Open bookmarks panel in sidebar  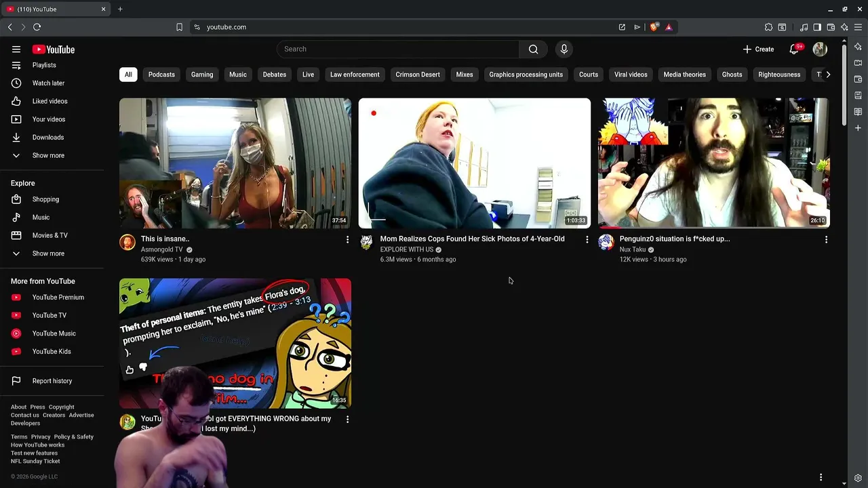858,95
